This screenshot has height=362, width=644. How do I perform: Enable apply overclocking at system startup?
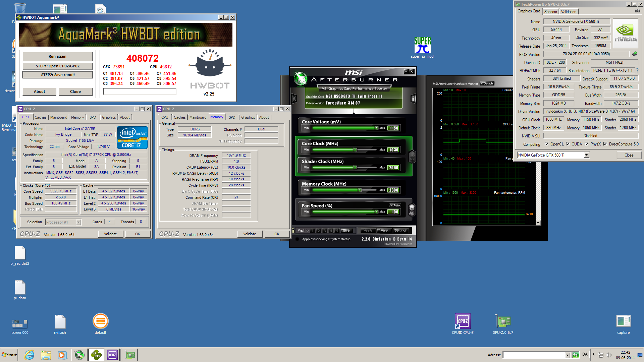297,239
